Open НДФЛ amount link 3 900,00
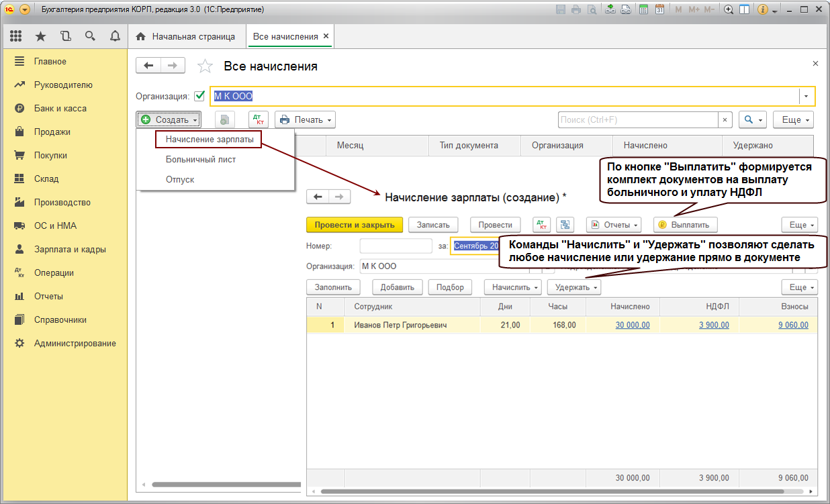This screenshot has width=830, height=504. (714, 325)
